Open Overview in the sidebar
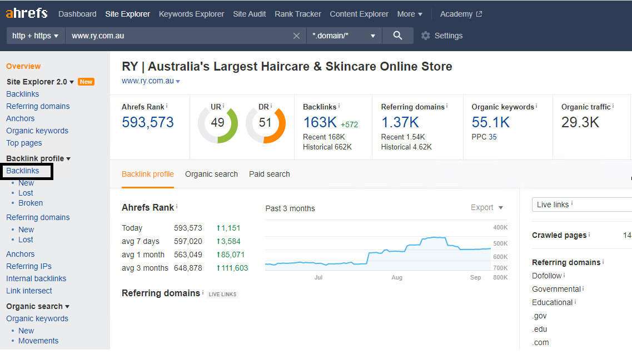Viewport: 632px width, 364px height. tap(23, 66)
